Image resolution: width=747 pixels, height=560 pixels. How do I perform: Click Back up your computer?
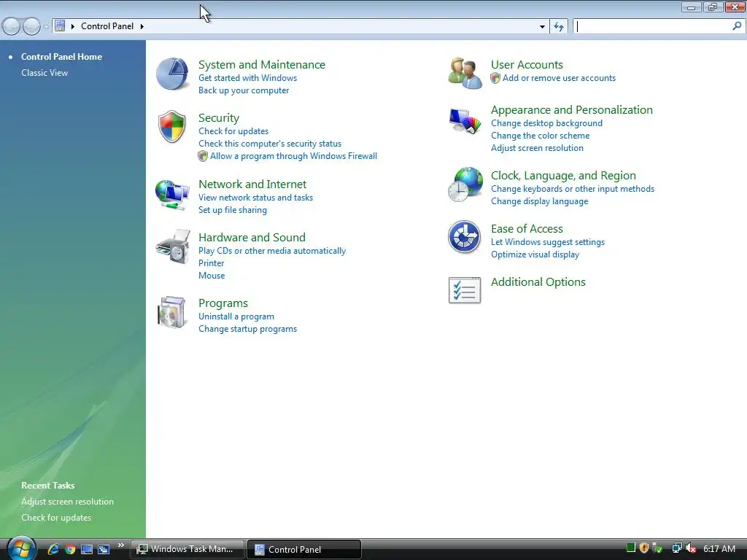244,90
